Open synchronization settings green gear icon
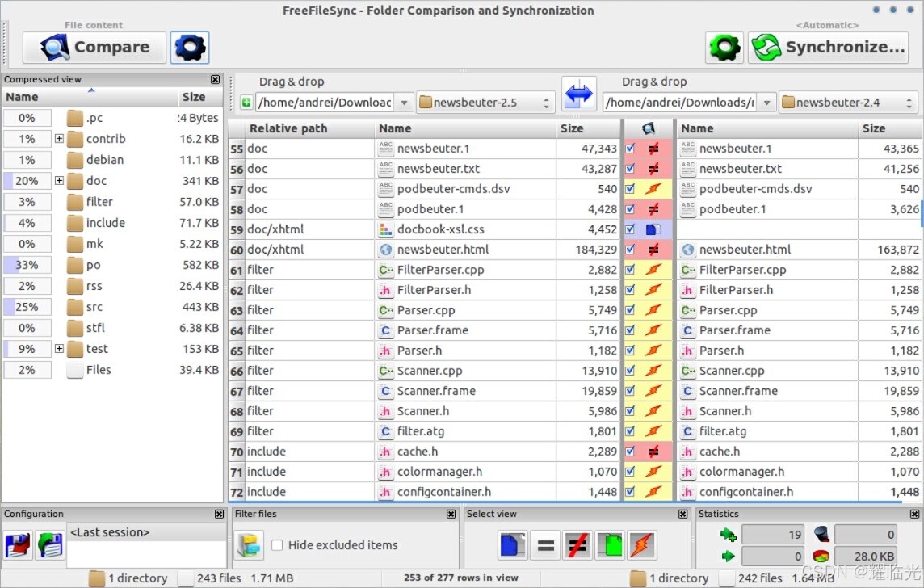This screenshot has height=588, width=924. pos(724,47)
